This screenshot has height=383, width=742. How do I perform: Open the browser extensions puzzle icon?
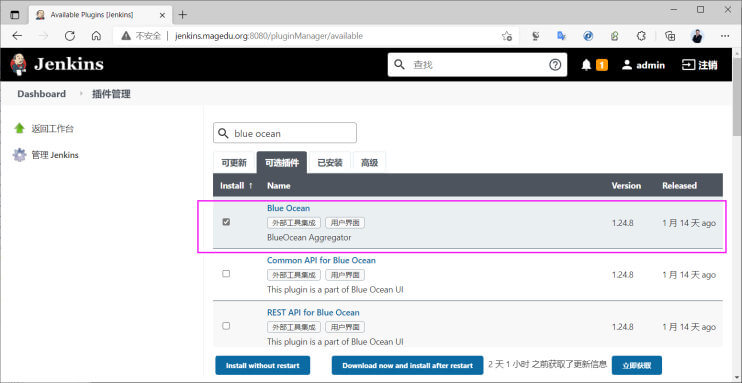[x=641, y=36]
